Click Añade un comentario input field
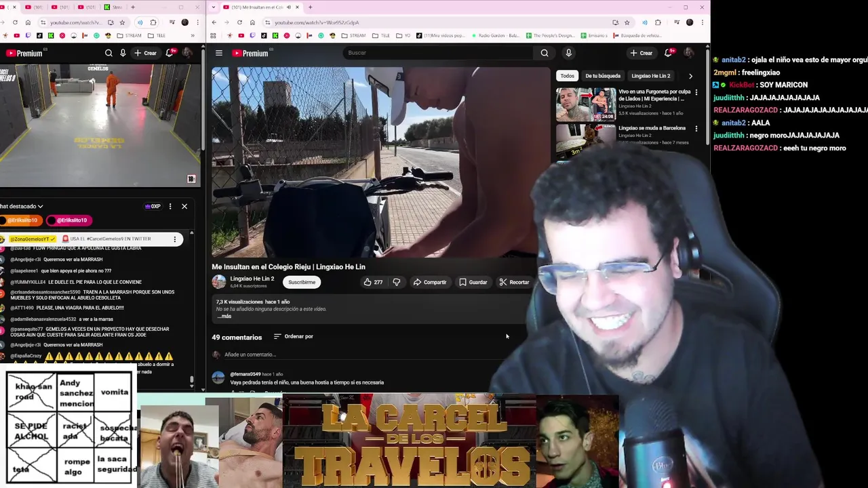868x488 pixels. click(250, 354)
